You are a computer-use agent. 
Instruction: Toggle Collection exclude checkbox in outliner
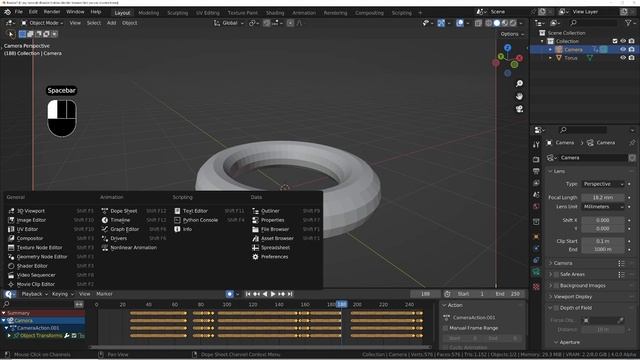(x=615, y=41)
